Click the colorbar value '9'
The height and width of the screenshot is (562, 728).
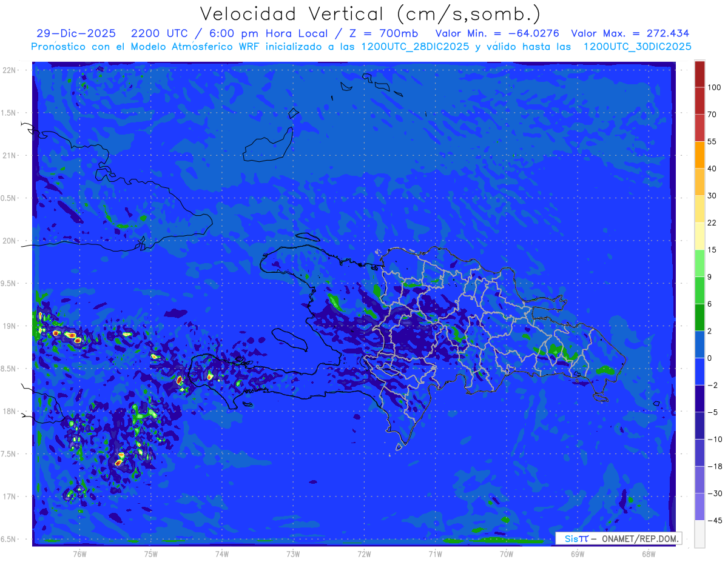(x=710, y=277)
